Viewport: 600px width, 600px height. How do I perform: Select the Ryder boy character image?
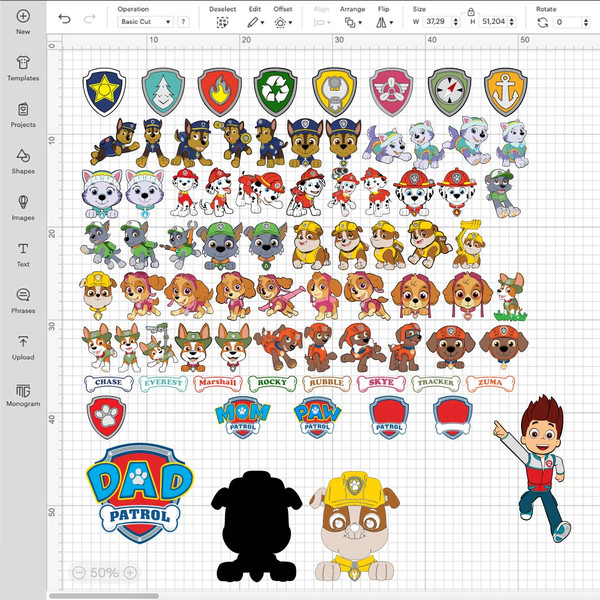tap(534, 469)
